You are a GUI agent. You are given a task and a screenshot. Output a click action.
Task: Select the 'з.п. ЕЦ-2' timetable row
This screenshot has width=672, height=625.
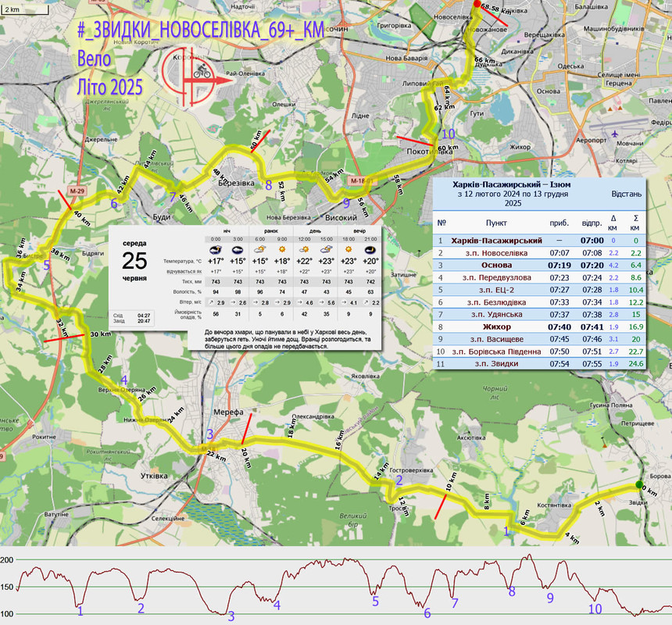(x=539, y=290)
